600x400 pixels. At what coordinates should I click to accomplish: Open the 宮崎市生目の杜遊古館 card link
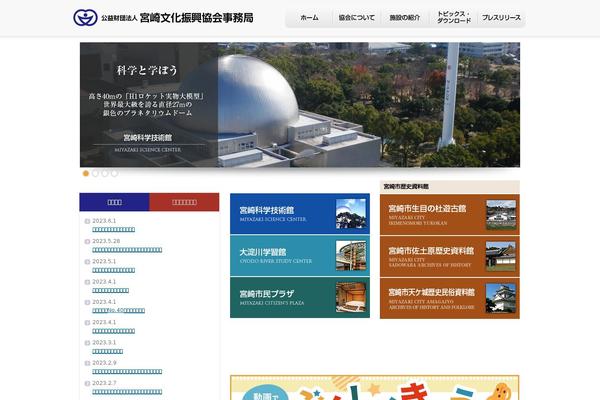point(450,214)
